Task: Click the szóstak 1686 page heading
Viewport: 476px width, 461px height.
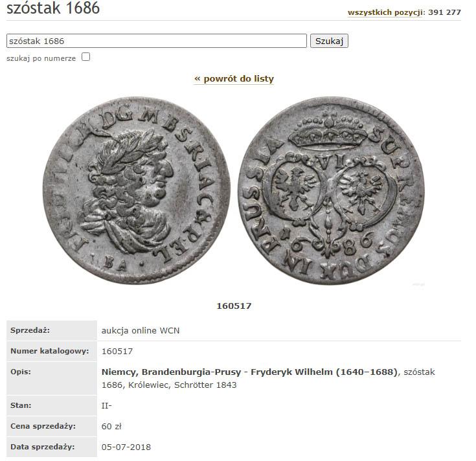Action: click(x=53, y=8)
